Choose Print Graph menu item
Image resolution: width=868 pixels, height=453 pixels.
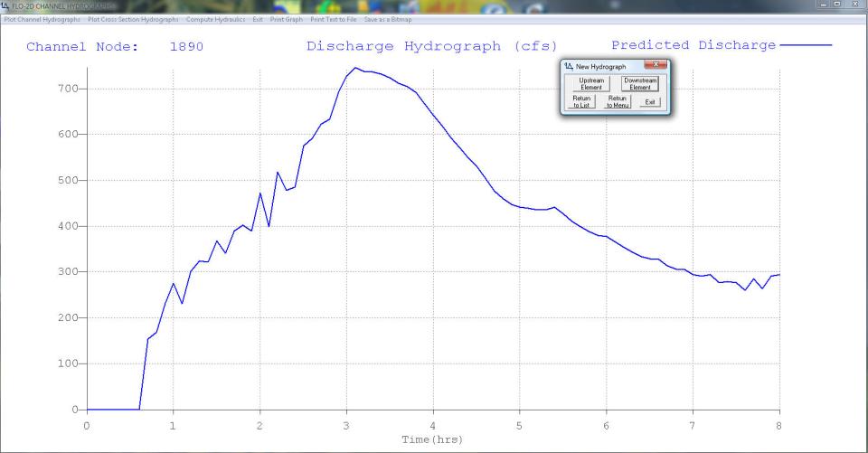point(287,19)
